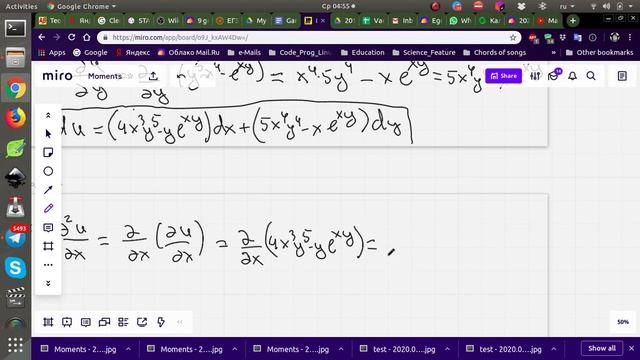Choose the shape circle tool

[x=48, y=171]
